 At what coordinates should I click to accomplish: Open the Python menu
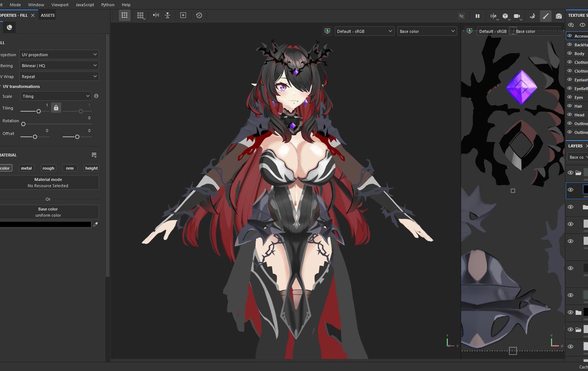[108, 4]
